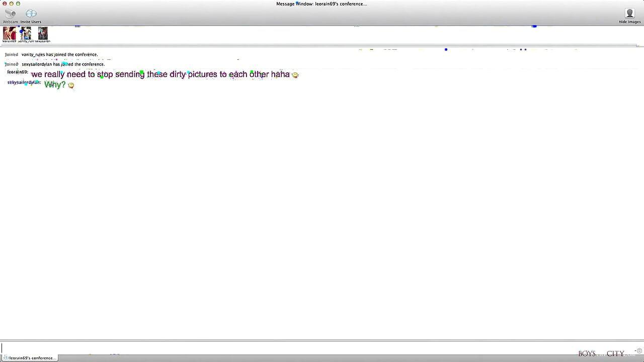Minimize the conference window with yellow button
This screenshot has height=362, width=644.
(x=11, y=4)
